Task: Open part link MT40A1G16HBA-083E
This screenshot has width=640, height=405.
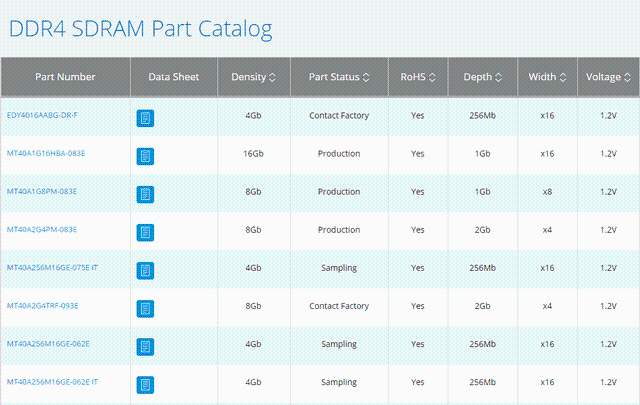Action: coord(46,154)
